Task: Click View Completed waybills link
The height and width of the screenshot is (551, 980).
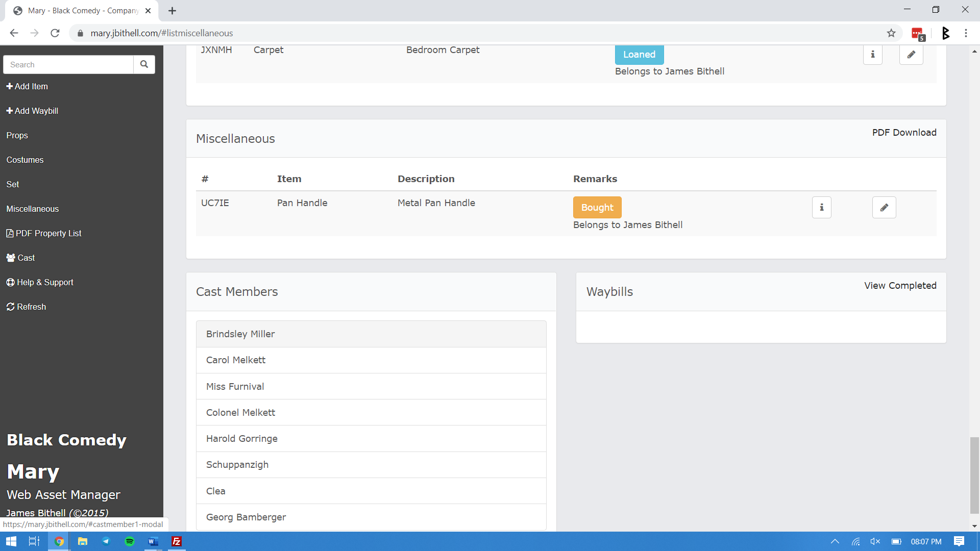Action: 900,286
